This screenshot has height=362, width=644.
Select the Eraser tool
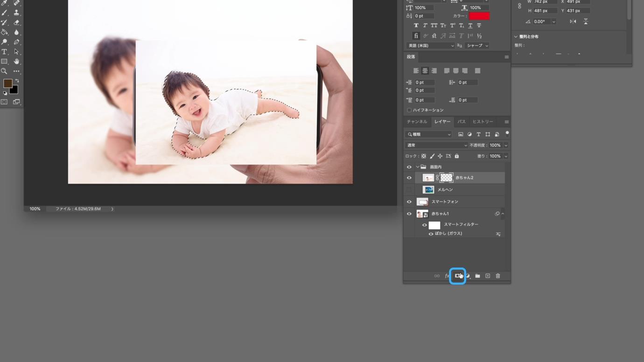16,22
